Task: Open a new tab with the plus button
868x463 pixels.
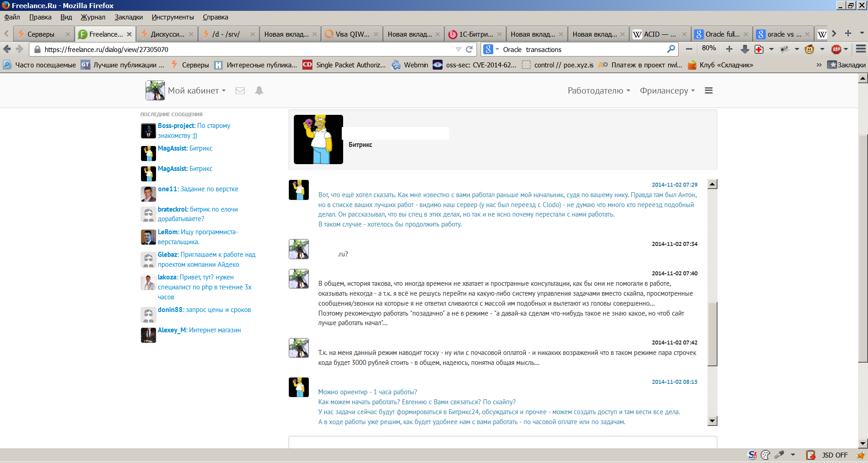Action: pyautogui.click(x=848, y=33)
